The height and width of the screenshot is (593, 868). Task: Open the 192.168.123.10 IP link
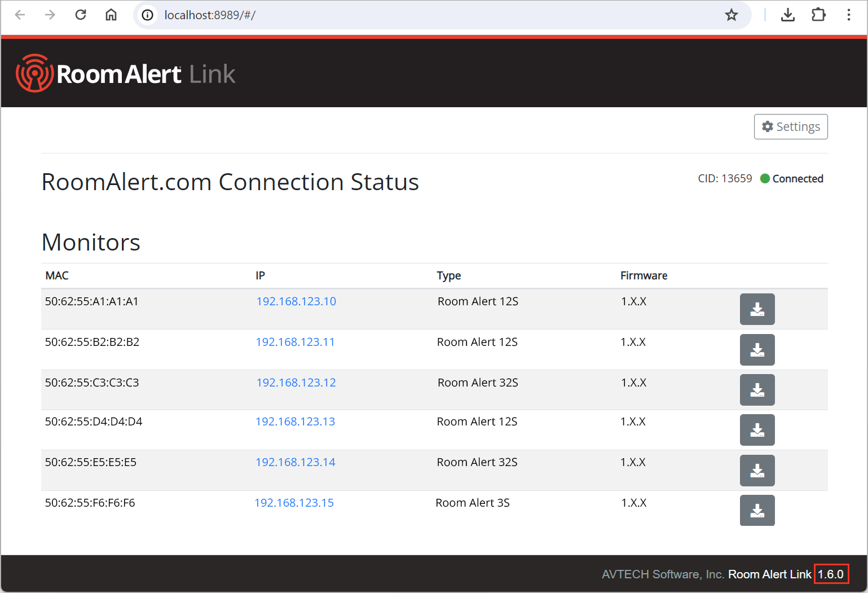tap(296, 301)
